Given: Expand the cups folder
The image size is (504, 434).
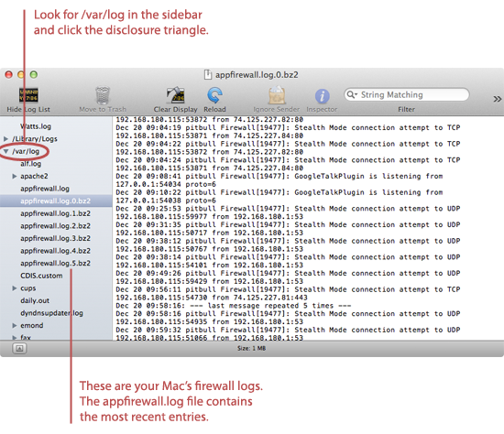Looking at the screenshot, I should [x=15, y=288].
